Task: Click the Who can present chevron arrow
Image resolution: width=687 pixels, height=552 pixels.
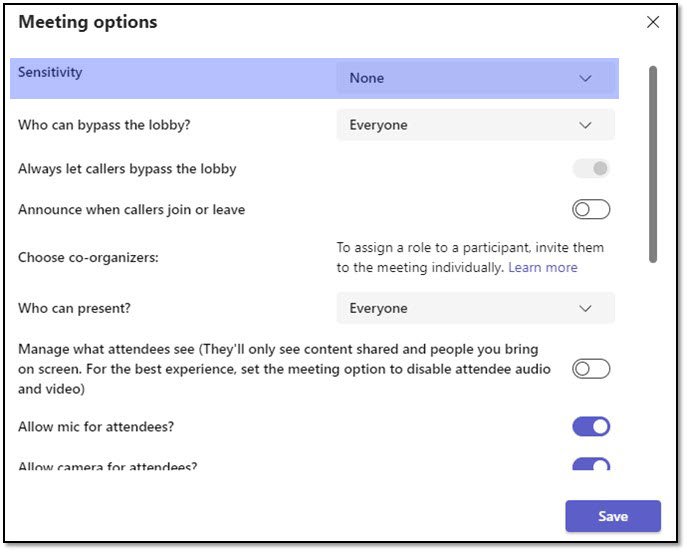Action: click(x=586, y=308)
